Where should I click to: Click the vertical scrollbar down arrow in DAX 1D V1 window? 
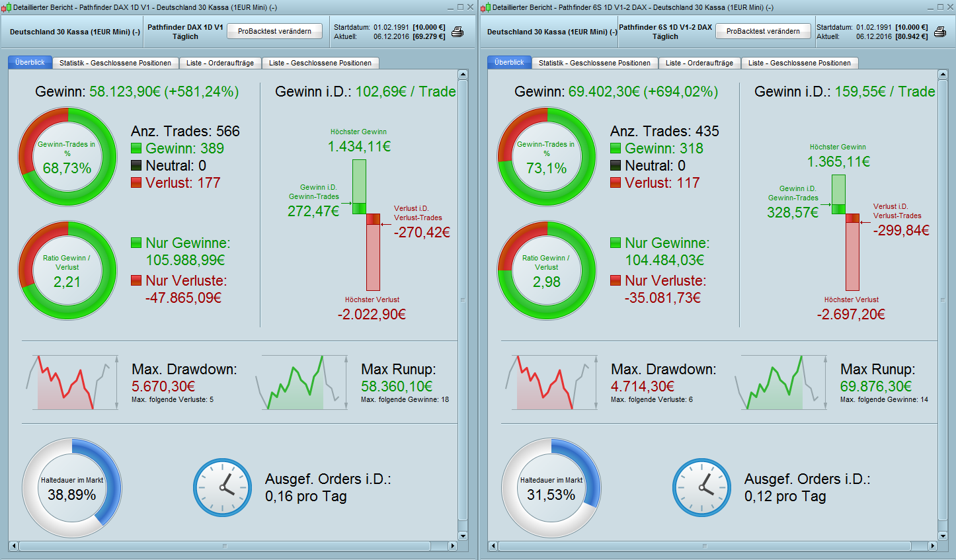463,536
